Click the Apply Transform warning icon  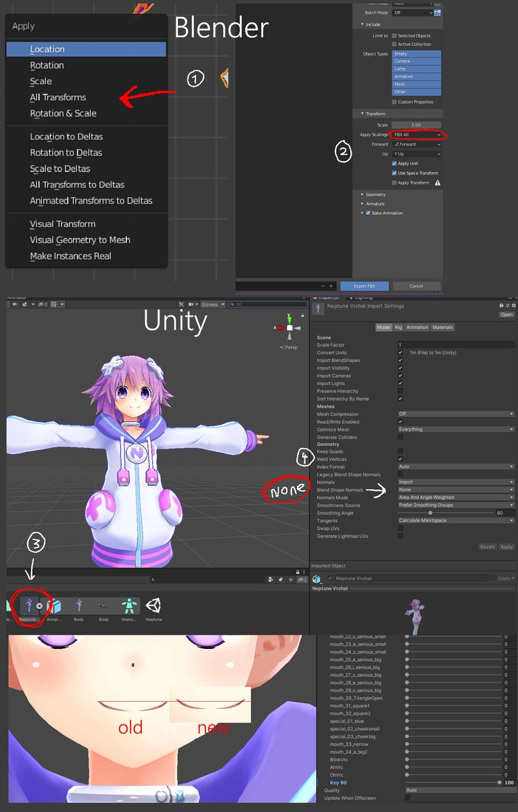coord(438,183)
